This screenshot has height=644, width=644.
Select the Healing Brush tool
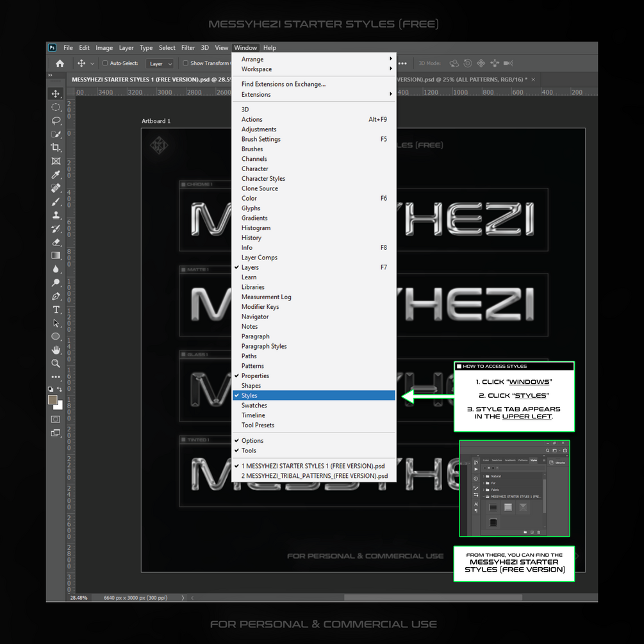pyautogui.click(x=56, y=188)
